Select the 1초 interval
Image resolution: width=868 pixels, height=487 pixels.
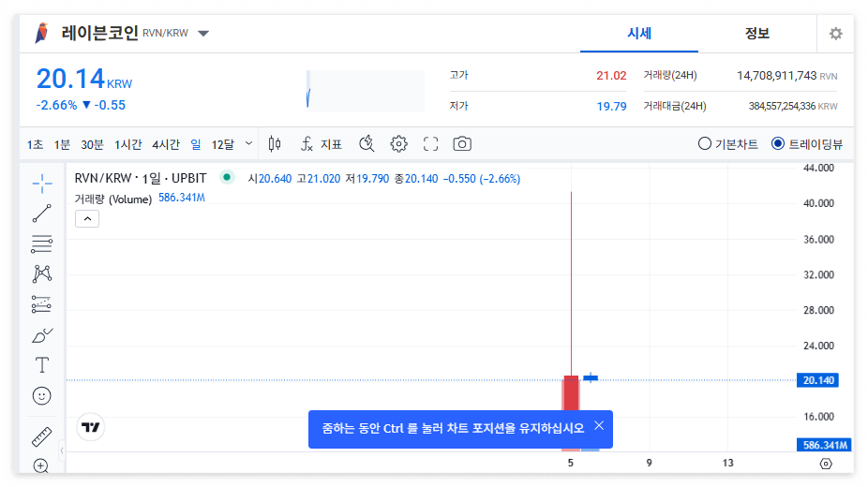click(35, 145)
